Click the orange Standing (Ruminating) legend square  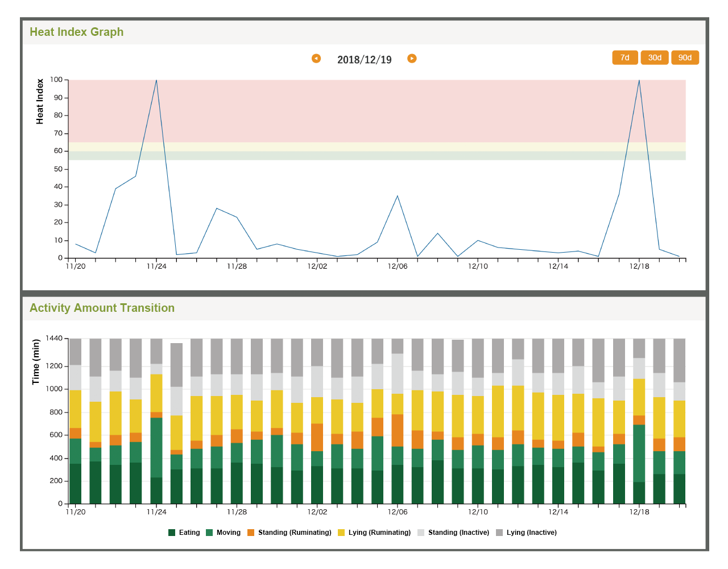[251, 533]
